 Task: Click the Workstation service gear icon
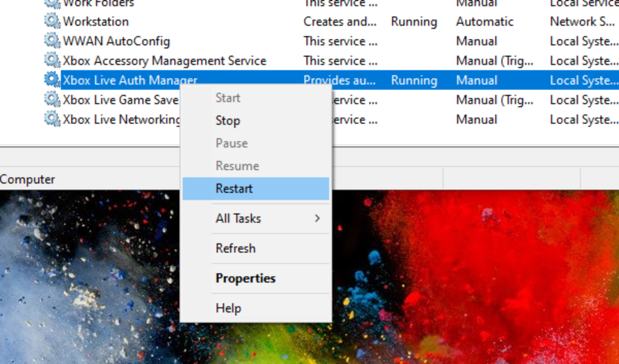point(52,21)
